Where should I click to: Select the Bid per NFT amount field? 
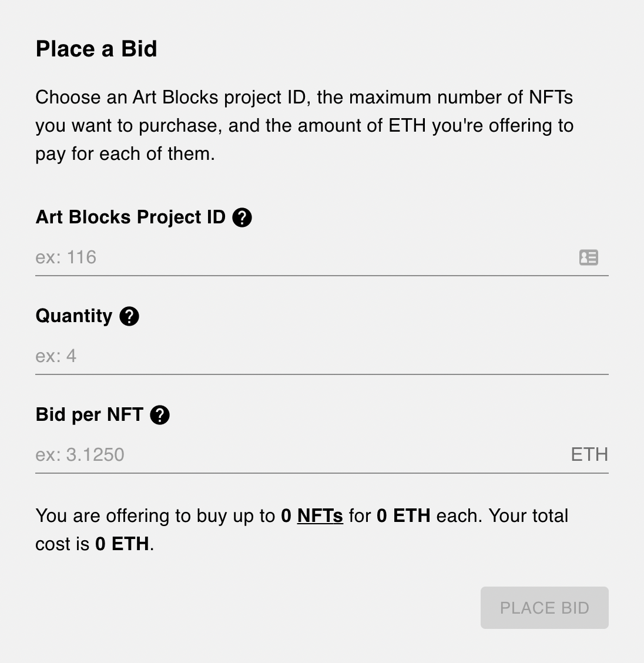294,455
